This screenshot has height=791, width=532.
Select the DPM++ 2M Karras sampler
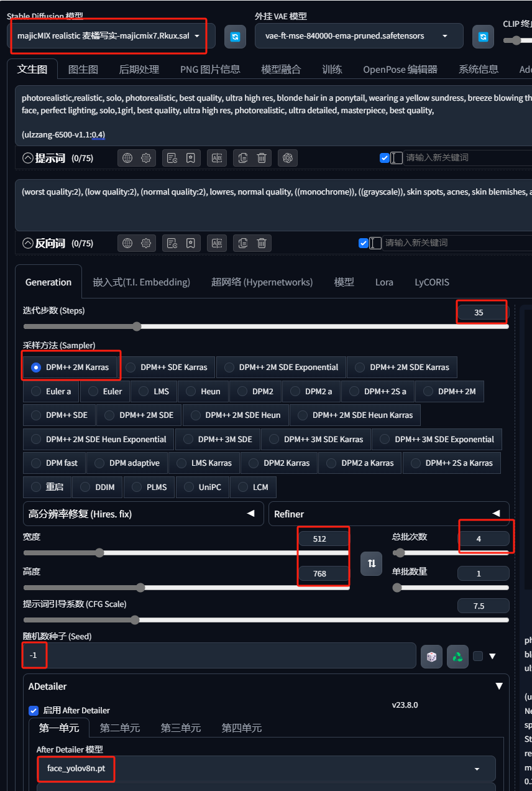coord(70,367)
